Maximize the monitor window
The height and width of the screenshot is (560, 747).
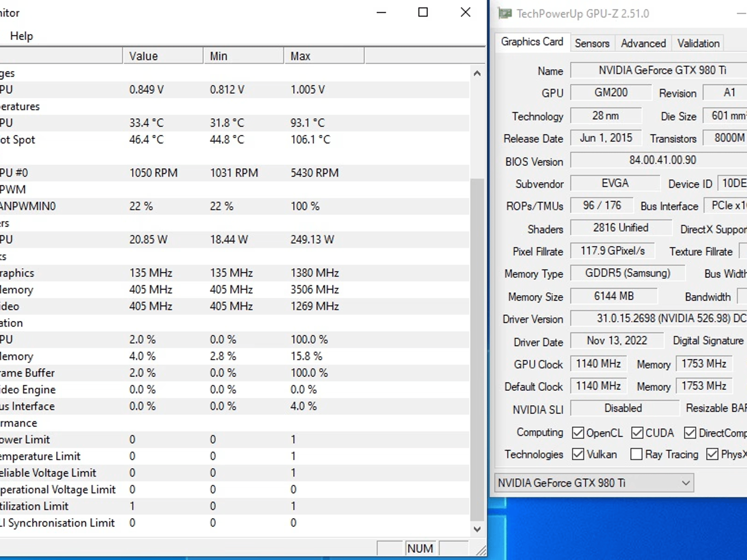[x=423, y=13]
